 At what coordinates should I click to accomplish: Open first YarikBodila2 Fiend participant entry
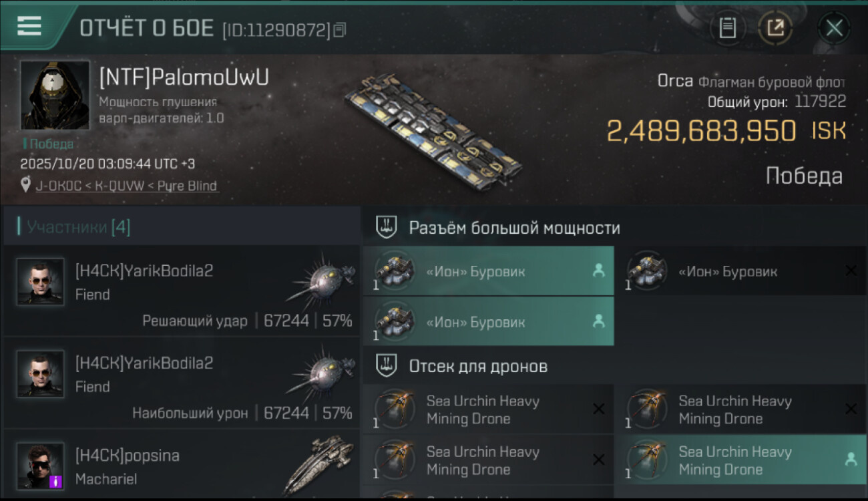tap(181, 291)
